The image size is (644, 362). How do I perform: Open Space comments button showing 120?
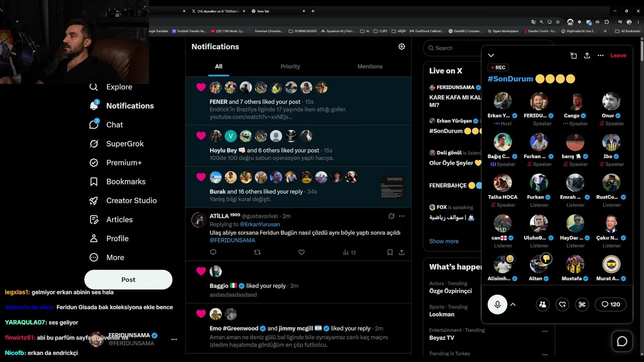[611, 304]
